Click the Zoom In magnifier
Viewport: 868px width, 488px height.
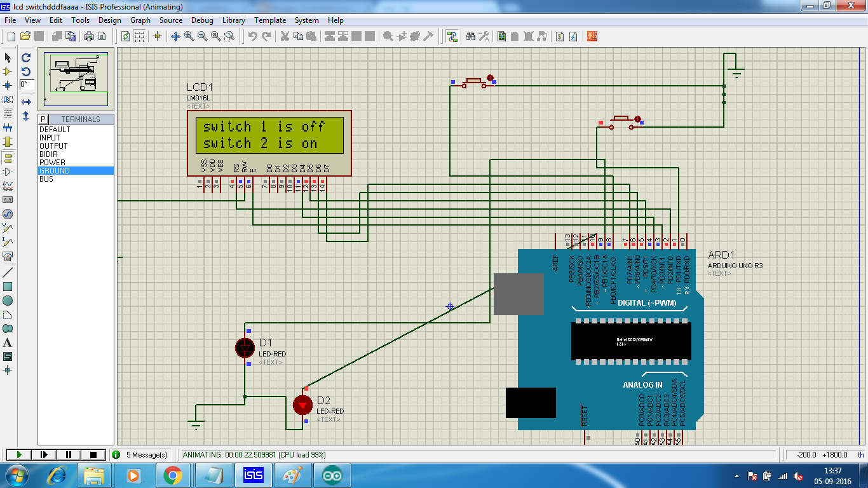(x=189, y=37)
